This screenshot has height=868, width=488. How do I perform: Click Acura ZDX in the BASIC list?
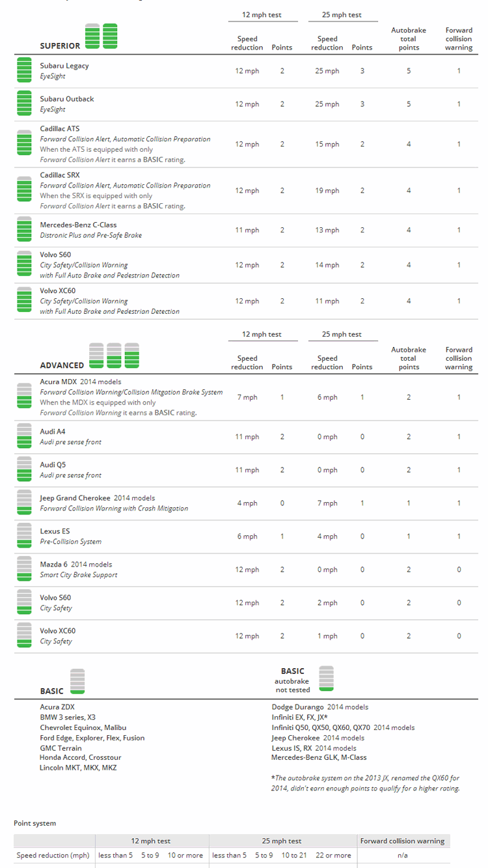click(x=57, y=707)
